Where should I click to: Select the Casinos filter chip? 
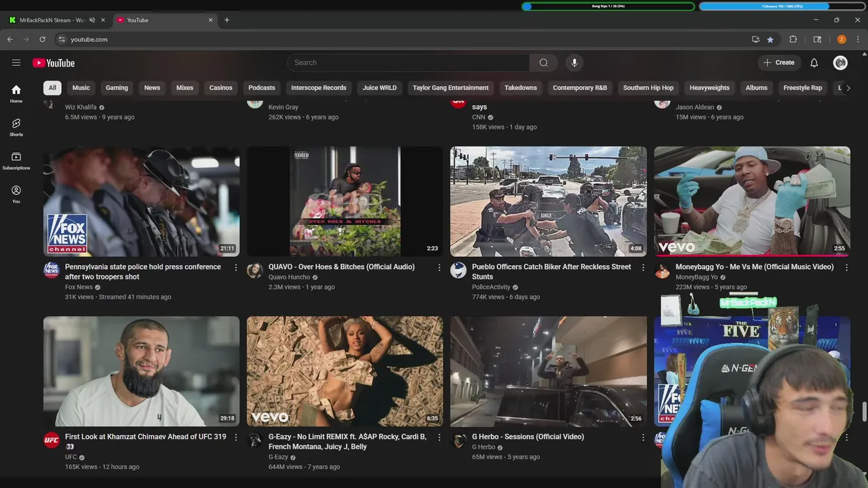click(220, 87)
